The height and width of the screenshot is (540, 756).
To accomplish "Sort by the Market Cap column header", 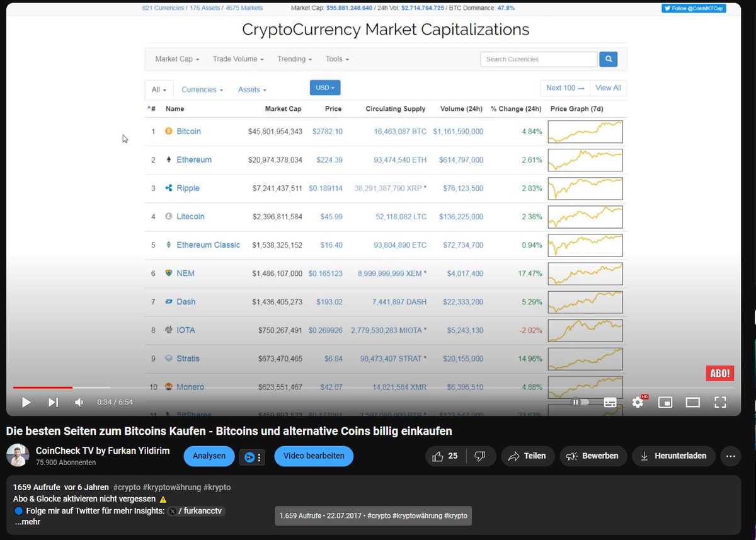I will (283, 109).
